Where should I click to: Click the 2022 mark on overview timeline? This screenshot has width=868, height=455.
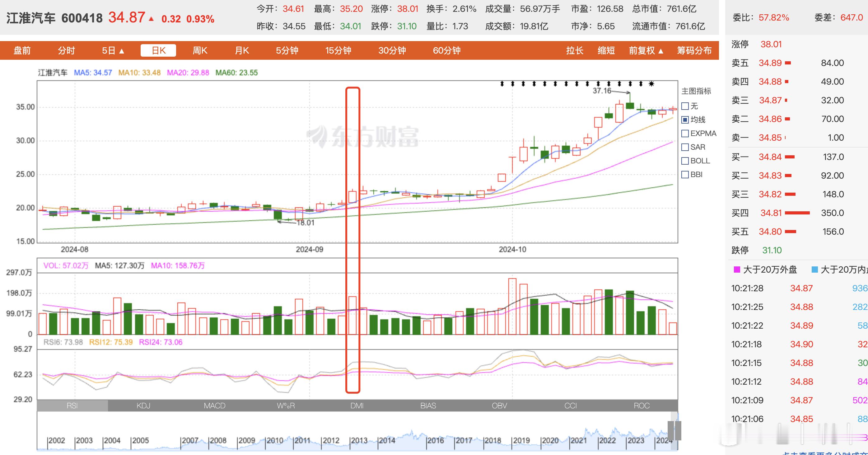[607, 440]
